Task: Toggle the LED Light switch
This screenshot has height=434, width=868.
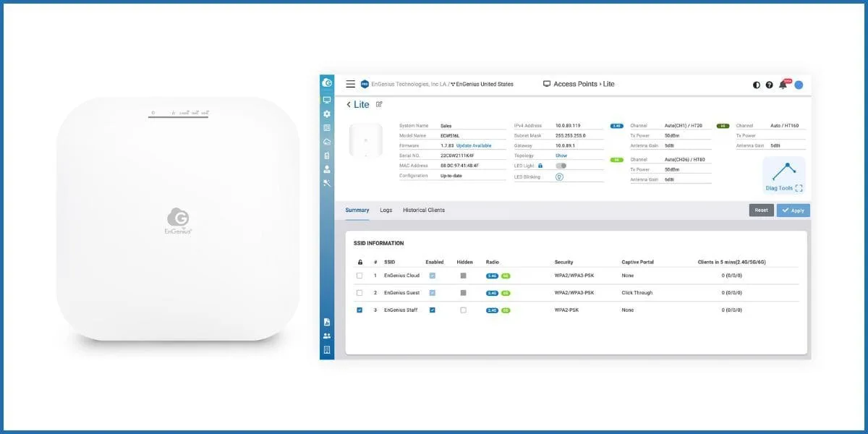Action: click(561, 167)
